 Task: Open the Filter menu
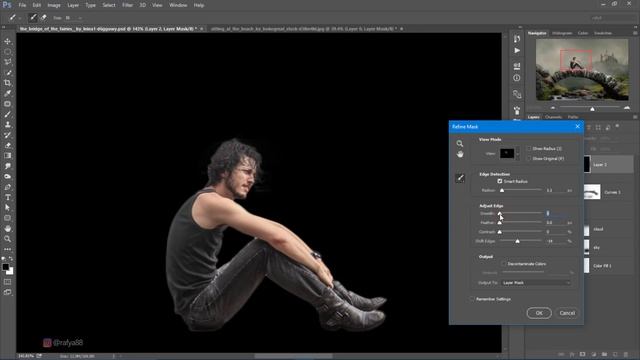pyautogui.click(x=127, y=5)
